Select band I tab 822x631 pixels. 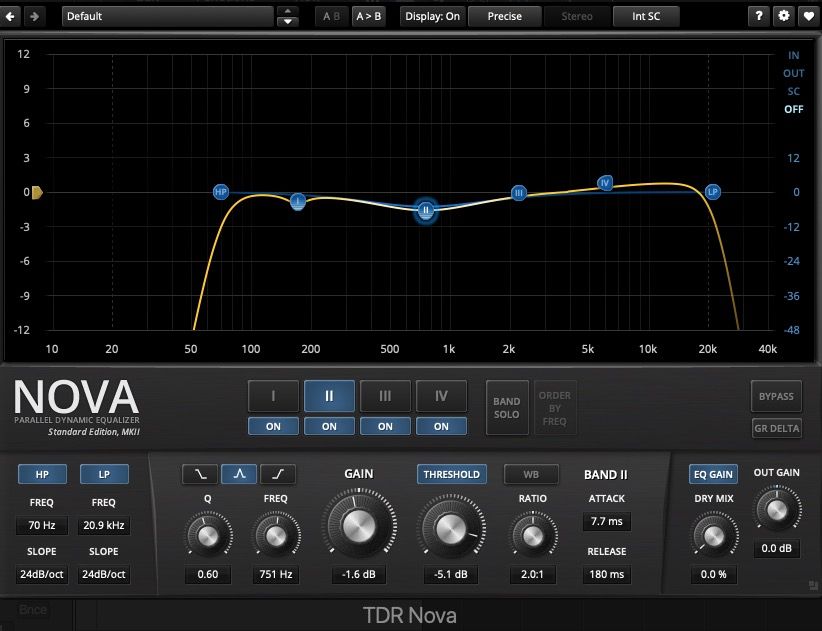click(x=273, y=396)
